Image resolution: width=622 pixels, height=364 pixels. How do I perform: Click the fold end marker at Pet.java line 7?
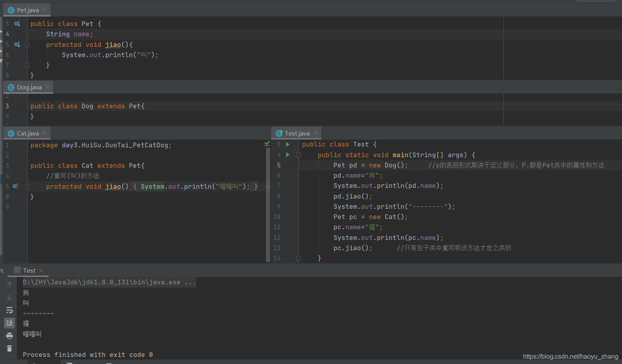coord(27,65)
